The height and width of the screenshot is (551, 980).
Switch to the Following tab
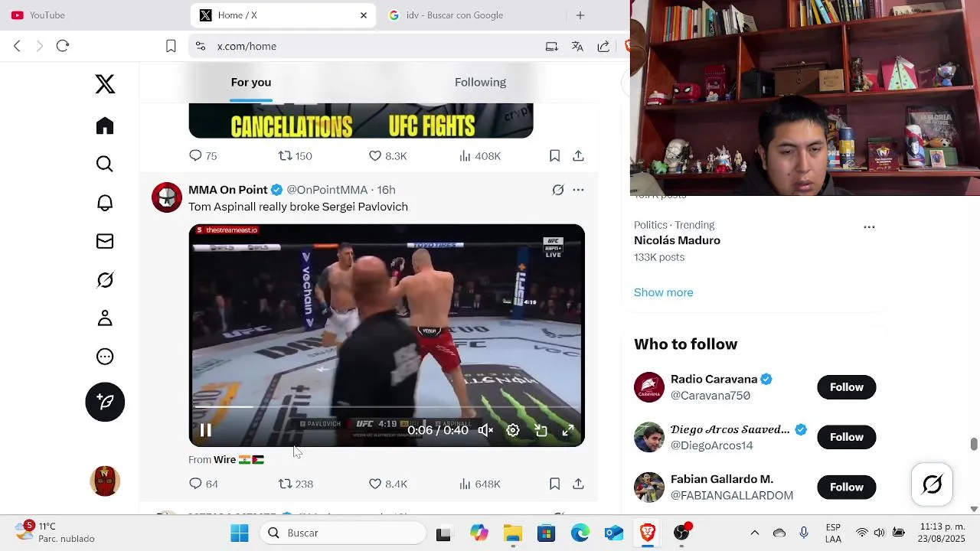480,83
